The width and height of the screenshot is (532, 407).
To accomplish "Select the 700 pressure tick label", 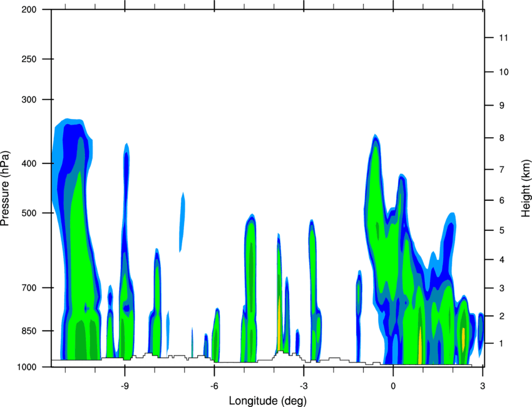I will pyautogui.click(x=29, y=288).
